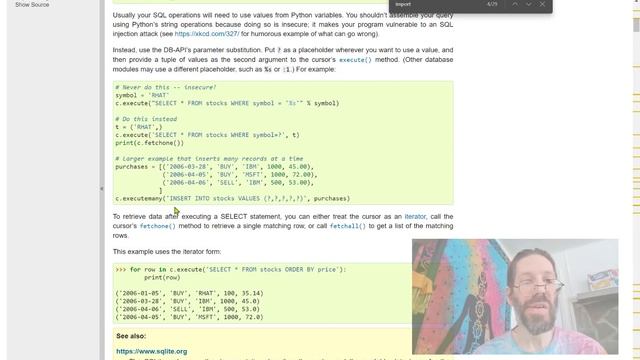Click the 'for row in c.execute' code line
The height and width of the screenshot is (360, 640).
[231, 269]
